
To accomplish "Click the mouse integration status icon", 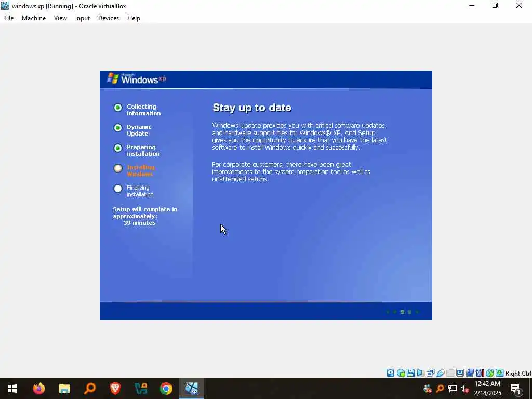I will click(x=489, y=373).
